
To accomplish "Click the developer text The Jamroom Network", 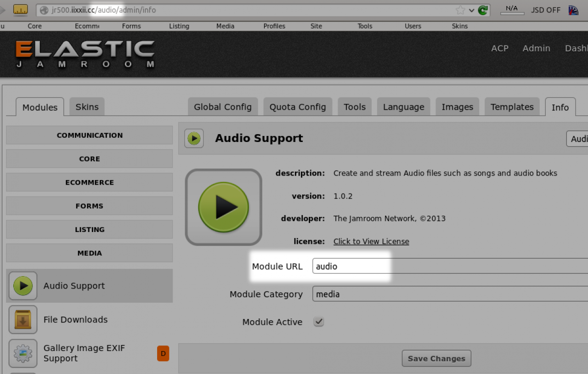I will [x=390, y=219].
